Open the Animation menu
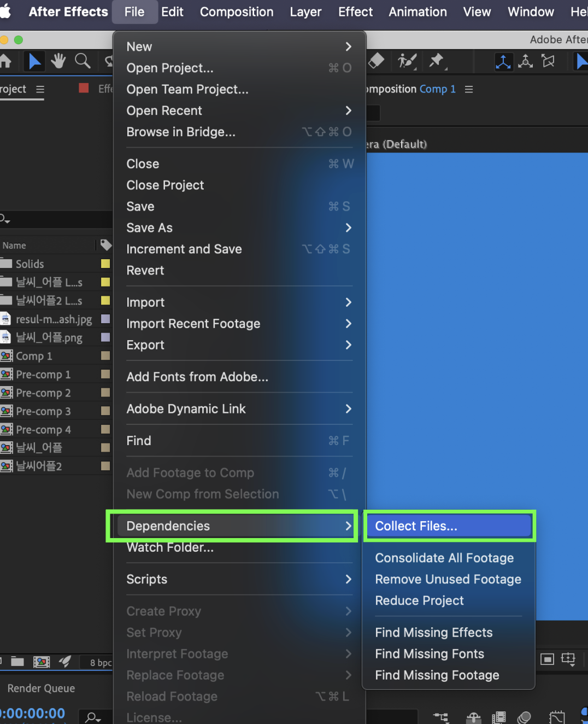Viewport: 588px width, 724px height. click(418, 11)
